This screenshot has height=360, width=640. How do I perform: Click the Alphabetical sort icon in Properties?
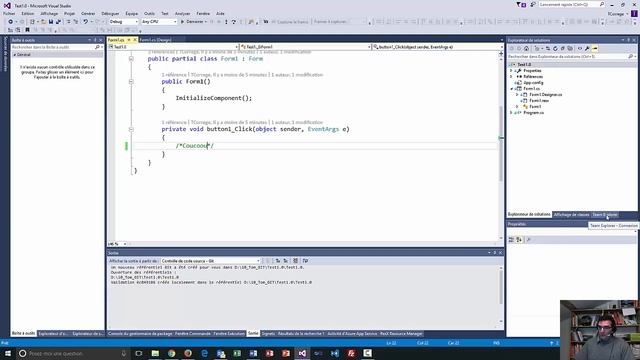coord(519,240)
